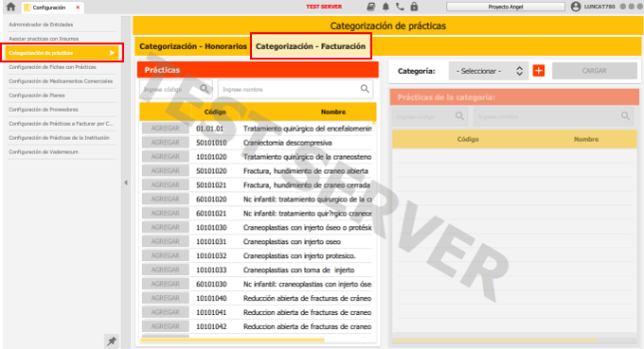644x349 pixels.
Task: Open Configuración de Medicamentos Comerciales
Action: 62,81
